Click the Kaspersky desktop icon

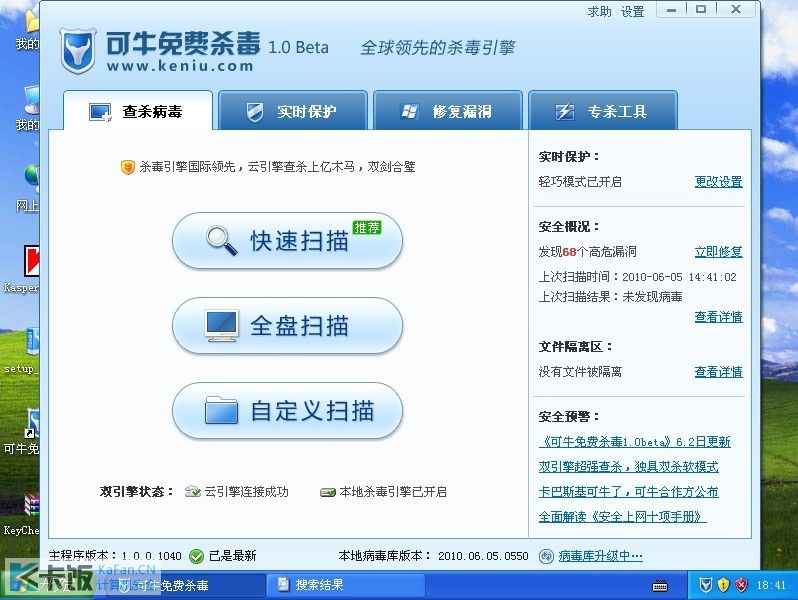[x=31, y=263]
